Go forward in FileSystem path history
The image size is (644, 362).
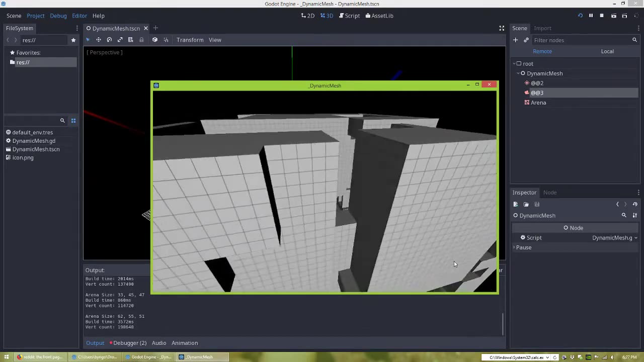click(x=16, y=40)
